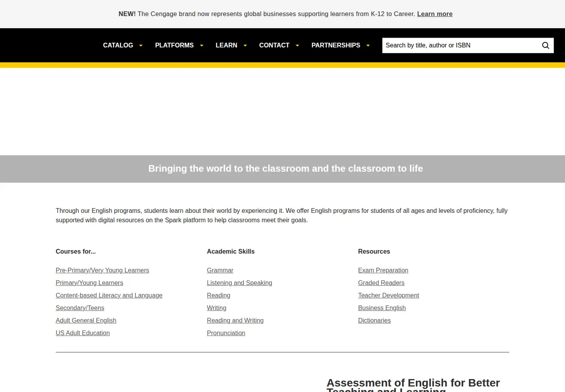The height and width of the screenshot is (392, 565).
Task: Expand the Learn dropdown arrow
Action: pos(245,45)
